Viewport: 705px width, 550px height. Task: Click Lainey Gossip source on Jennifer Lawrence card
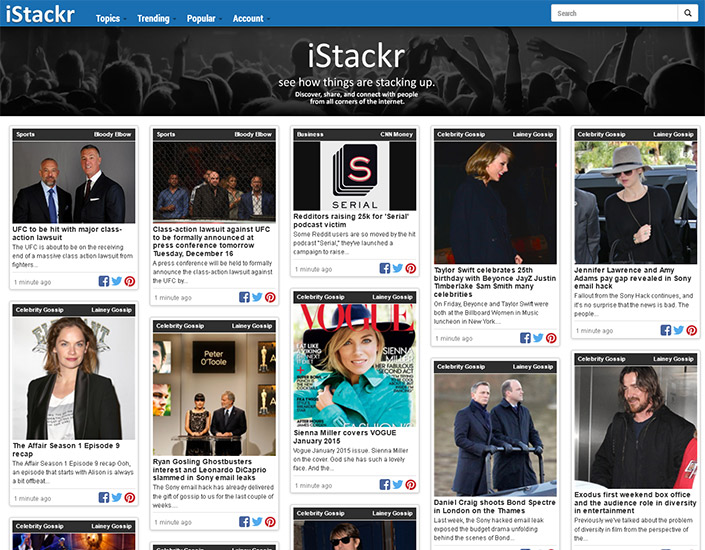673,134
